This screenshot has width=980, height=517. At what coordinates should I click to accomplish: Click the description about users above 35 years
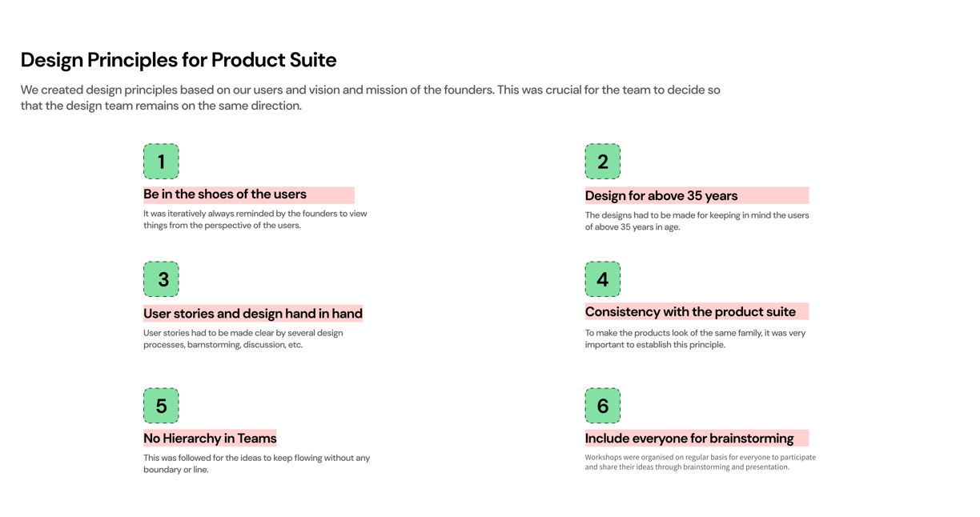pyautogui.click(x=697, y=221)
